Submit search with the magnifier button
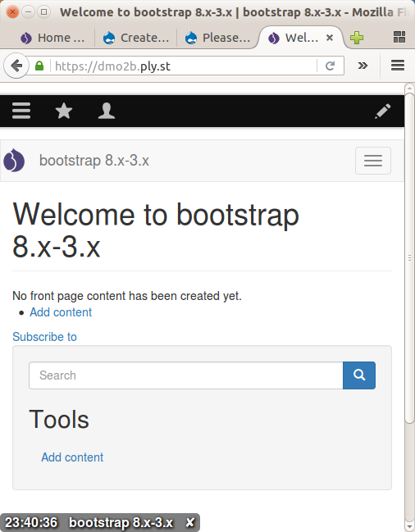415x532 pixels. tap(359, 375)
